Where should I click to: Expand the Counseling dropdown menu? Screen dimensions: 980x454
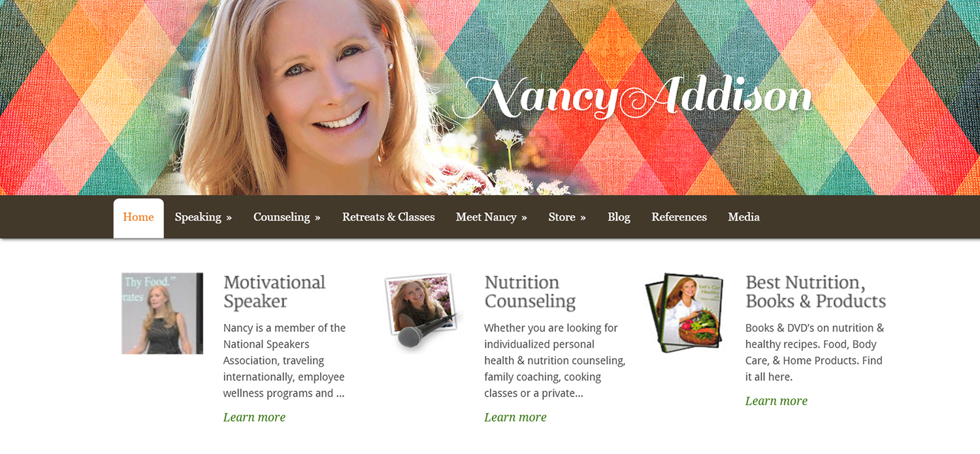pos(287,218)
